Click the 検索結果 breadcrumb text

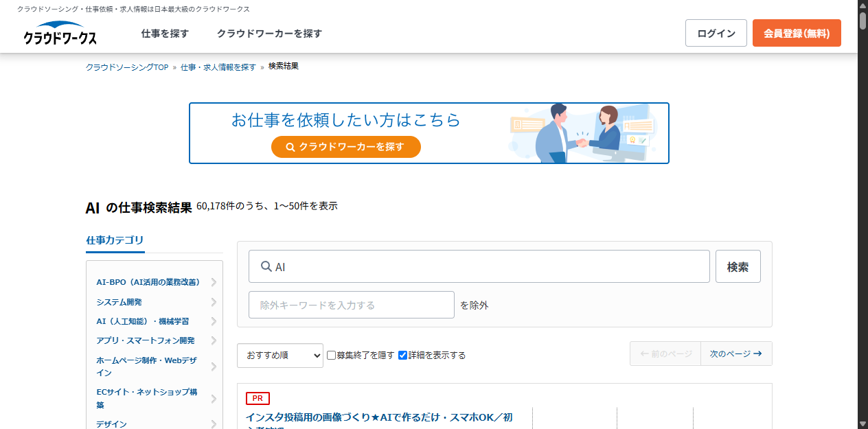click(284, 67)
